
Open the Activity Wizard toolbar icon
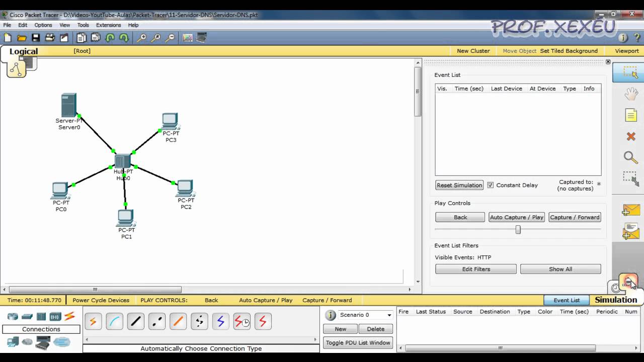[64, 38]
